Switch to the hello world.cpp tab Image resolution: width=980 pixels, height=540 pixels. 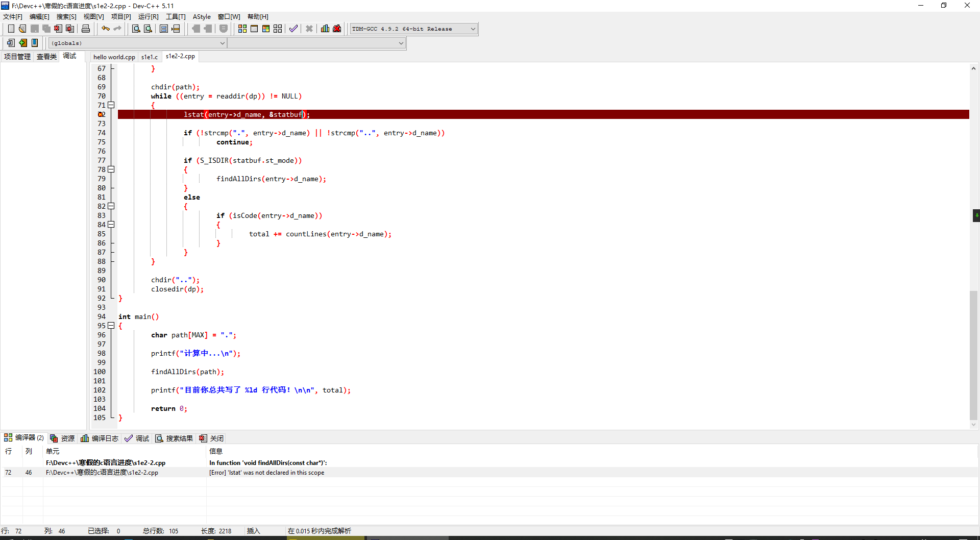pos(114,57)
